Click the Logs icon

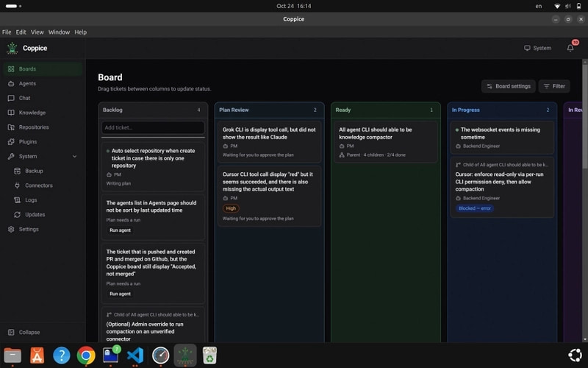pos(17,200)
